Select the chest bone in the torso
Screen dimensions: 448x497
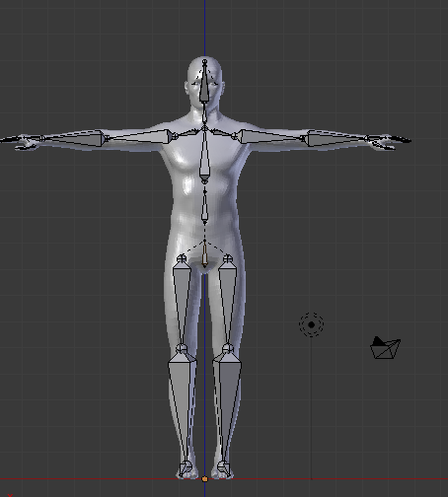click(204, 155)
